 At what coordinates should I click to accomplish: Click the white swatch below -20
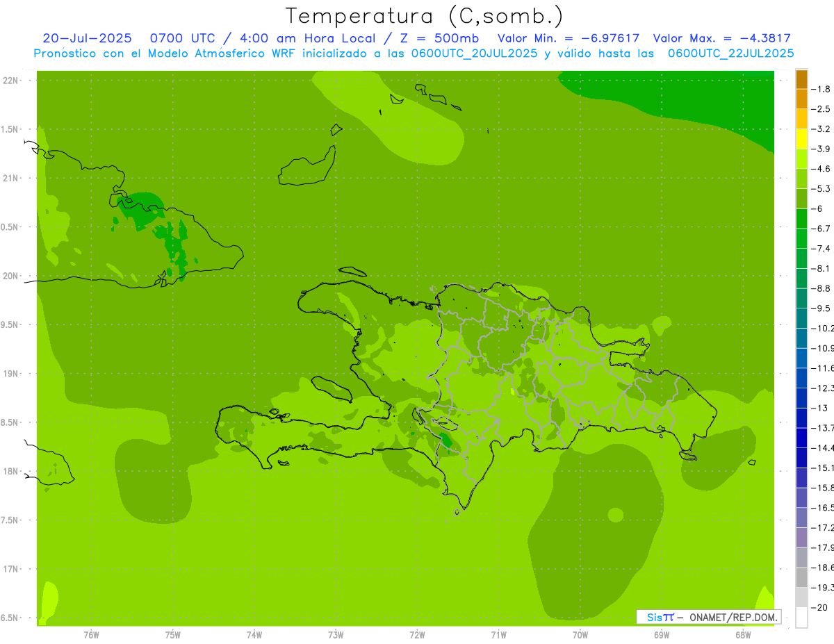point(801,618)
